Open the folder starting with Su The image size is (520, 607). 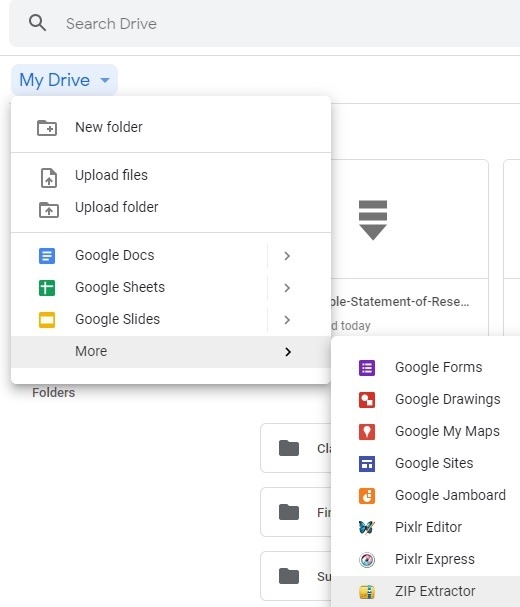(x=296, y=576)
